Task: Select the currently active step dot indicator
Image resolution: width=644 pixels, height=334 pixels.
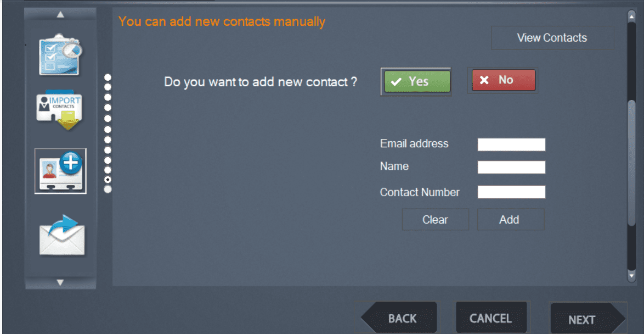Action: click(x=108, y=180)
